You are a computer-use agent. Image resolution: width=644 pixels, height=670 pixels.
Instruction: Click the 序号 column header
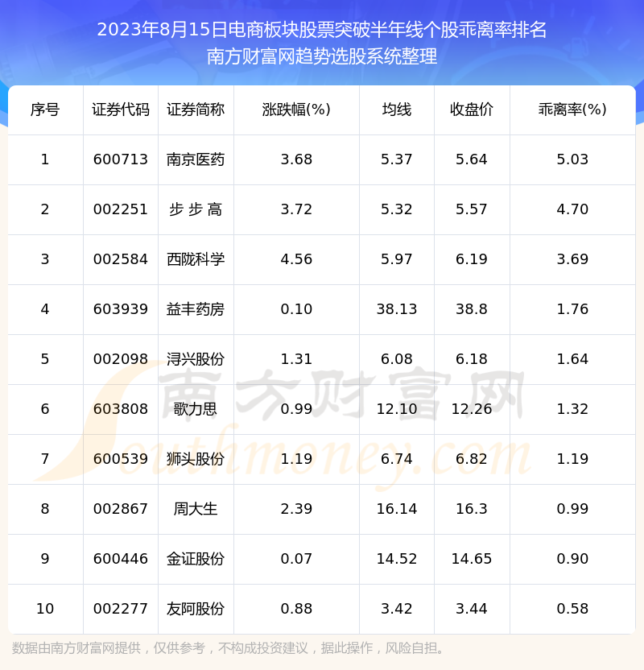pyautogui.click(x=45, y=110)
